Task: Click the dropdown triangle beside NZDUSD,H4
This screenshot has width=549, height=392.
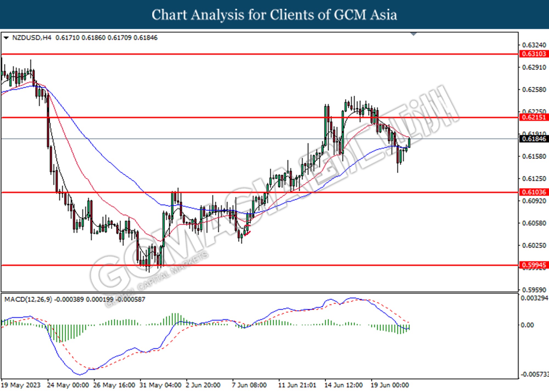Action: click(x=6, y=38)
